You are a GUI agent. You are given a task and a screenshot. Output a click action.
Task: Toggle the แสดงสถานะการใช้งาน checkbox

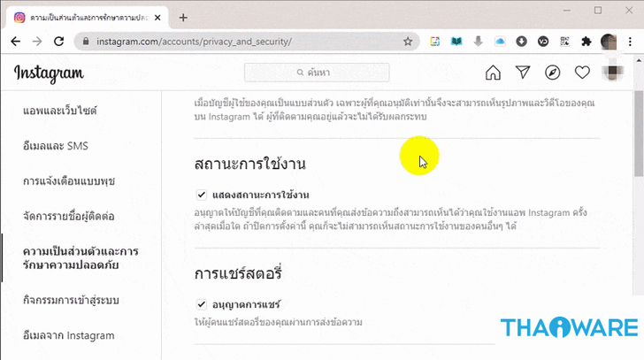click(202, 195)
